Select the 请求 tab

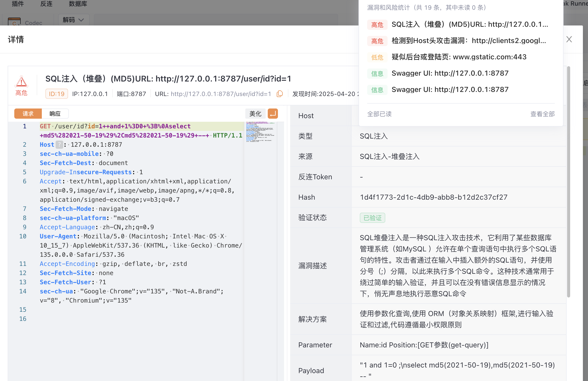click(x=28, y=114)
